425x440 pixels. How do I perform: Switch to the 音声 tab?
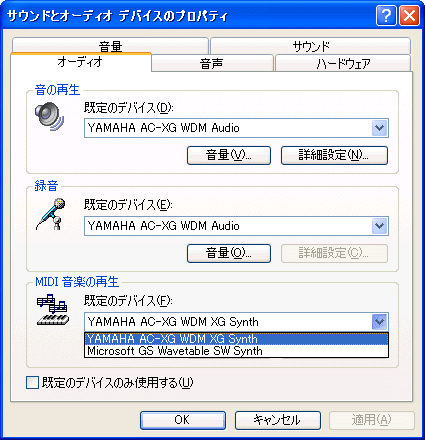(212, 63)
